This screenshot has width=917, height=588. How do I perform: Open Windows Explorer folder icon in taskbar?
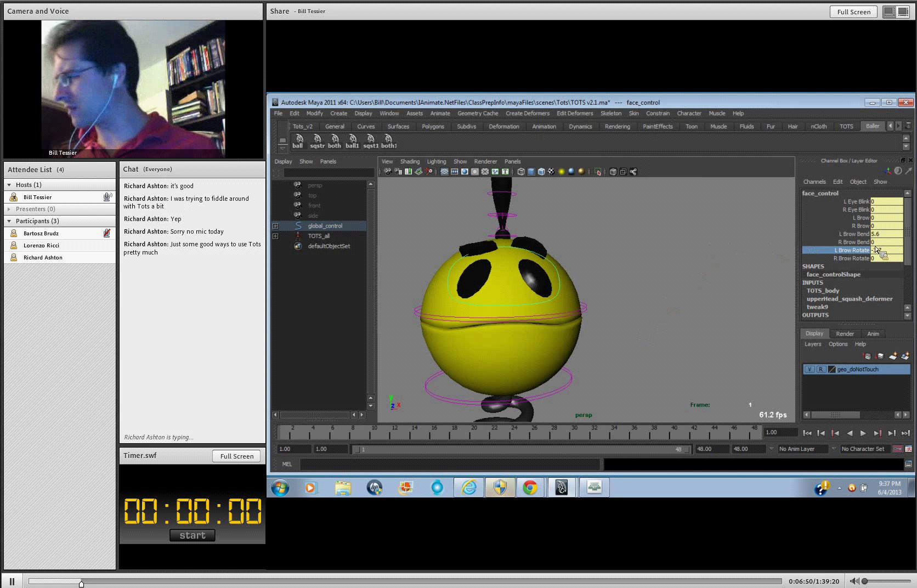pos(343,487)
